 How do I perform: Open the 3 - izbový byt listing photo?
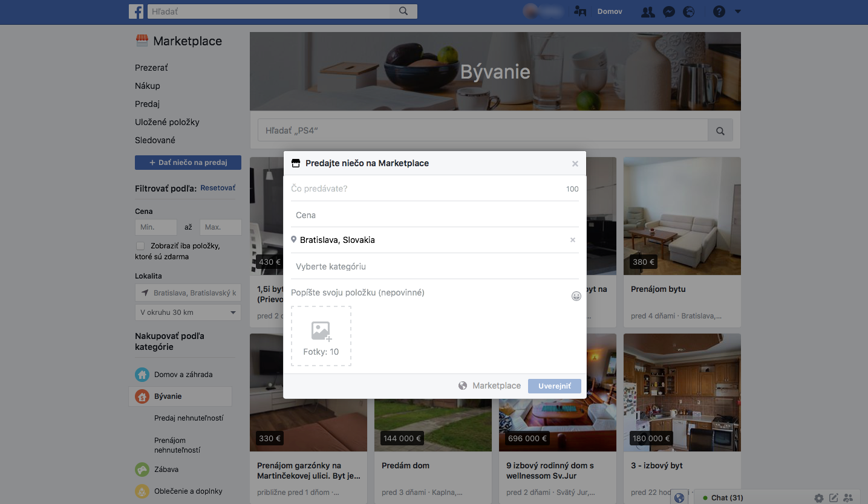[x=682, y=393]
